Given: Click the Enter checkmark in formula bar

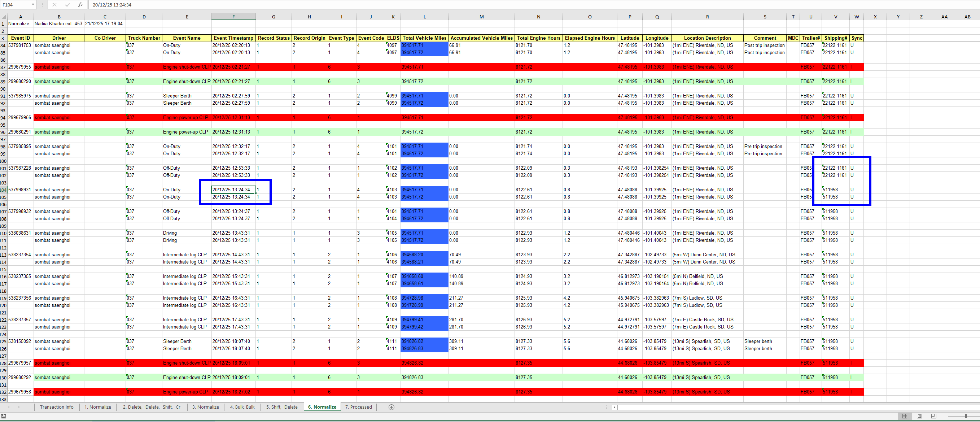Looking at the screenshot, I should [x=67, y=5].
